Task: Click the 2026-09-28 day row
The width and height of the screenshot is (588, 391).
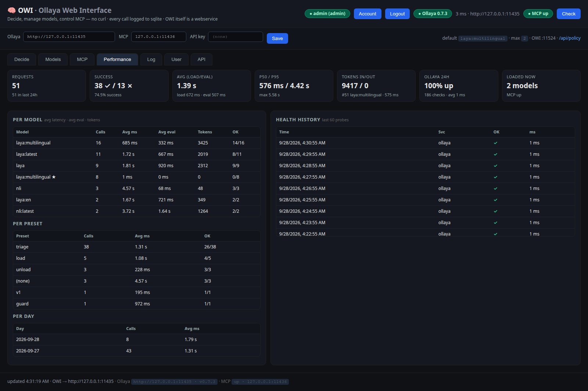Action: point(137,340)
